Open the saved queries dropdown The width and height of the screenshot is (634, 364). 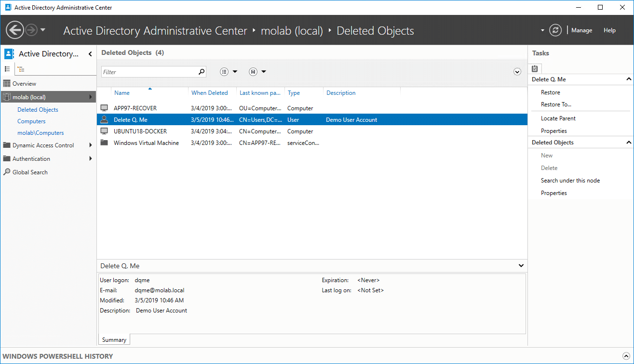[x=257, y=72]
